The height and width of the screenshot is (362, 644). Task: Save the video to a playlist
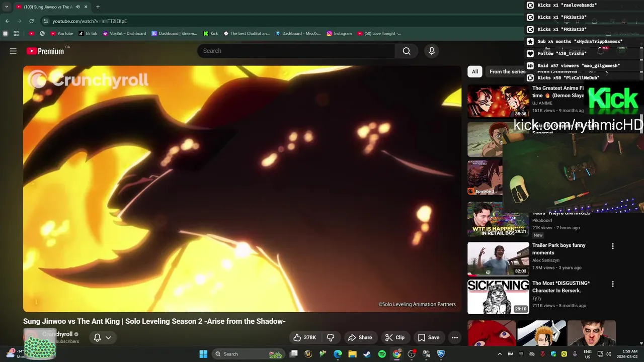429,337
